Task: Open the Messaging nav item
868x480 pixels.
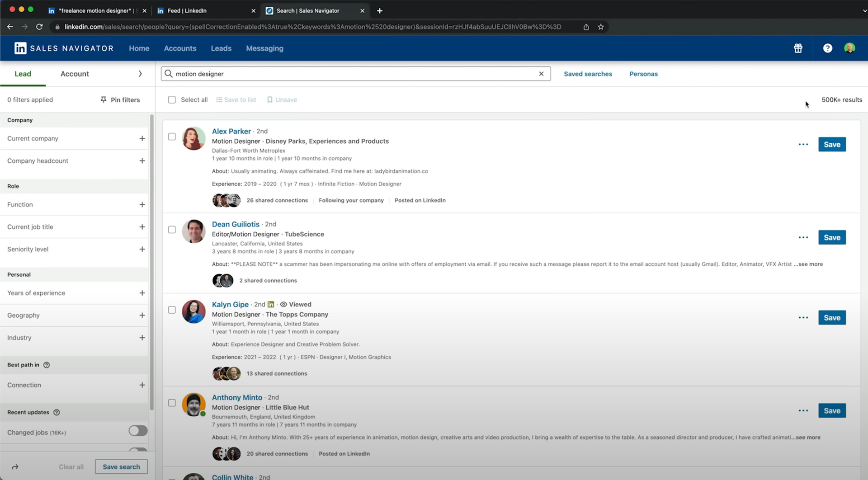Action: pyautogui.click(x=264, y=48)
